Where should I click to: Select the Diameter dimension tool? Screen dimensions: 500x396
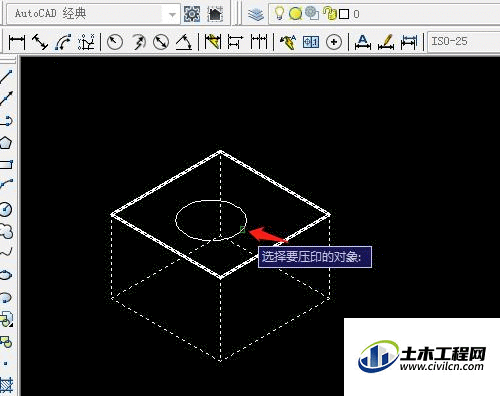tap(161, 42)
